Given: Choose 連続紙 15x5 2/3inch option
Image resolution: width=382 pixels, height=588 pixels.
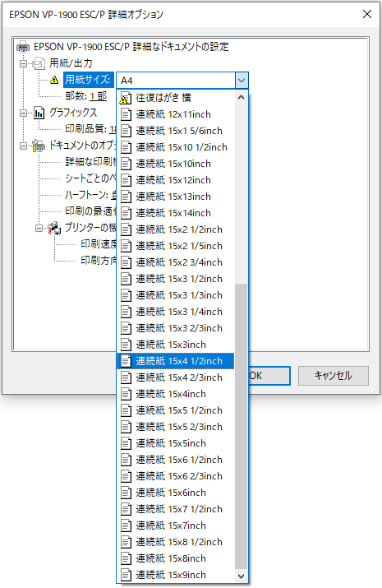Looking at the screenshot, I should (175, 427).
